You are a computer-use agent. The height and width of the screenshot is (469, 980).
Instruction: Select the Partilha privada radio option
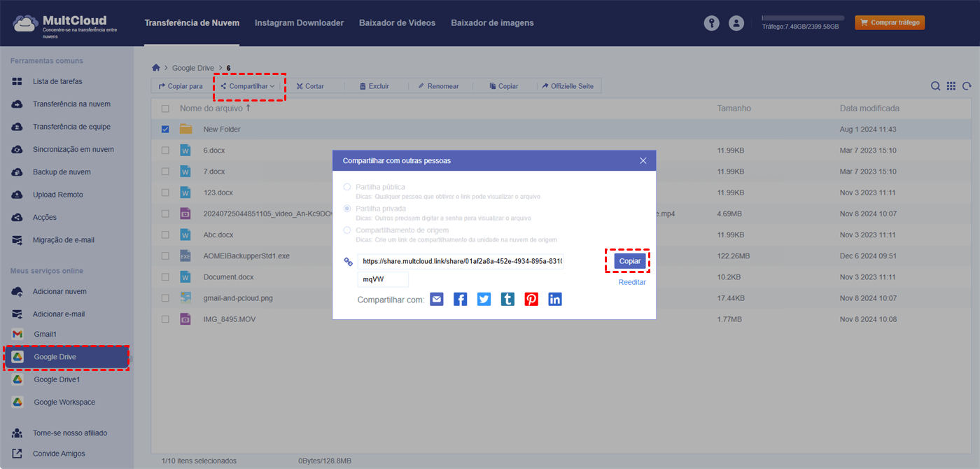(x=347, y=209)
